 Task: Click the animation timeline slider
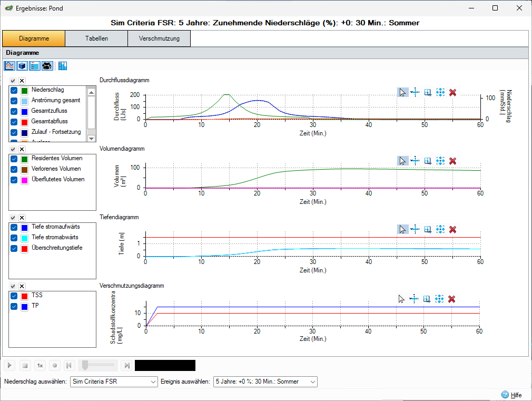98,365
